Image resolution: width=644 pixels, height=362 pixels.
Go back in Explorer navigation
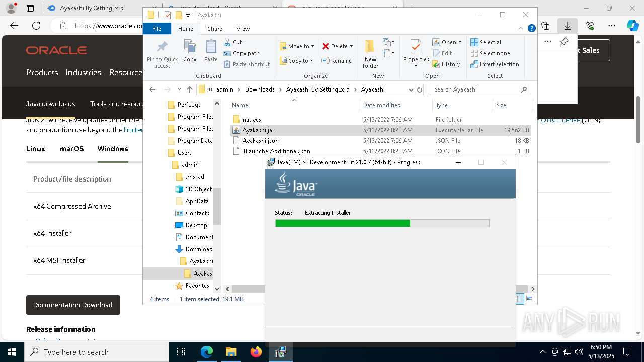tap(152, 89)
